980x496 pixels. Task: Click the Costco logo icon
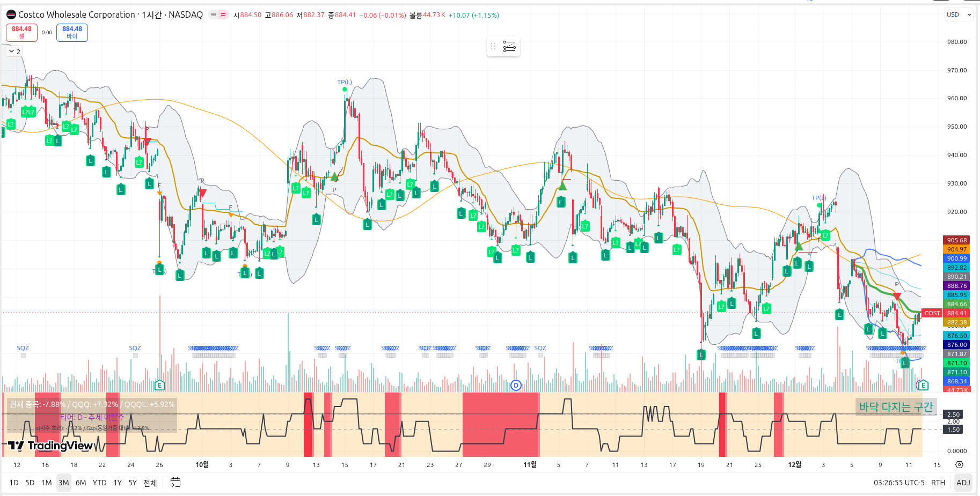pos(11,14)
